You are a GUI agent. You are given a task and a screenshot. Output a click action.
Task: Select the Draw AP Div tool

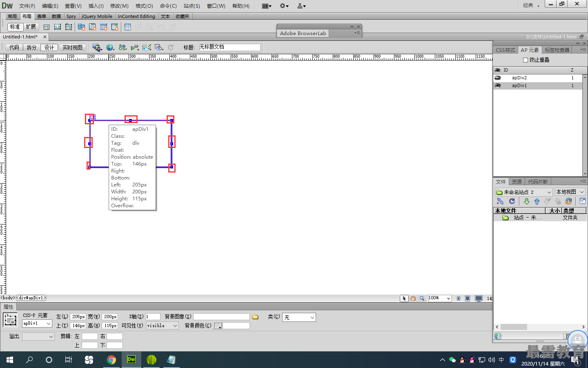click(x=58, y=27)
